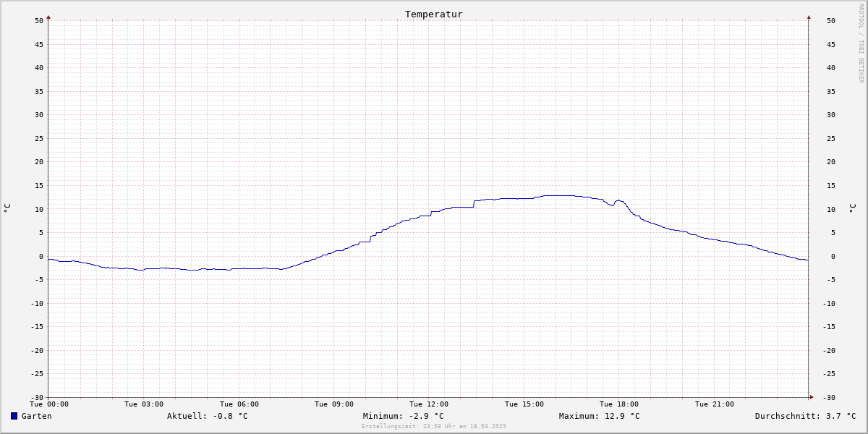Image resolution: width=868 pixels, height=434 pixels.
Task: Click the Tue 21:00 time axis label
Action: (x=715, y=404)
